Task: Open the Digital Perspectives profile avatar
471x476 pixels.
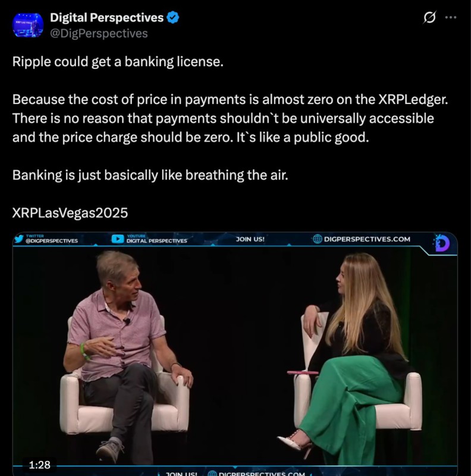Action: pyautogui.click(x=28, y=25)
